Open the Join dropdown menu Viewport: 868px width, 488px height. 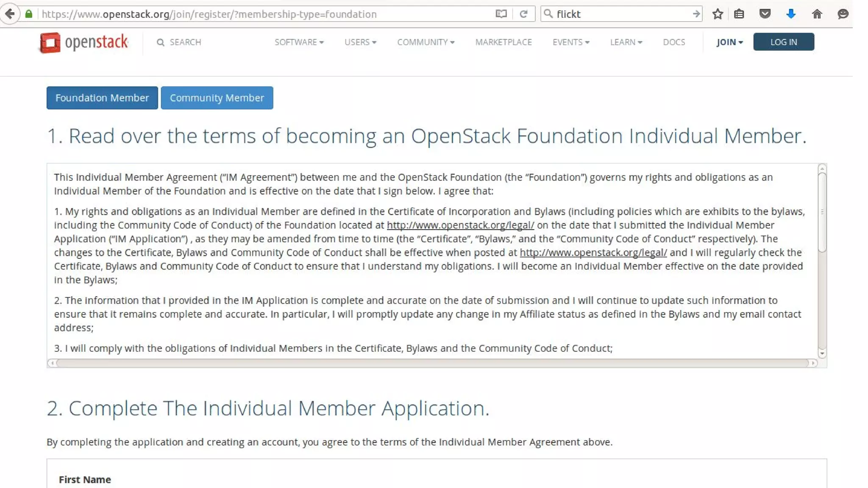[729, 42]
